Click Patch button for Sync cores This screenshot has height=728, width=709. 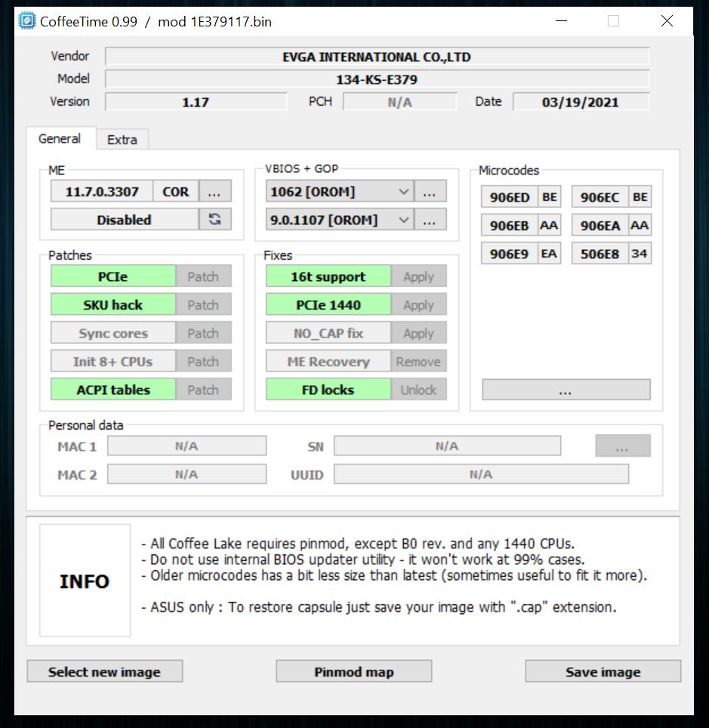pyautogui.click(x=203, y=333)
